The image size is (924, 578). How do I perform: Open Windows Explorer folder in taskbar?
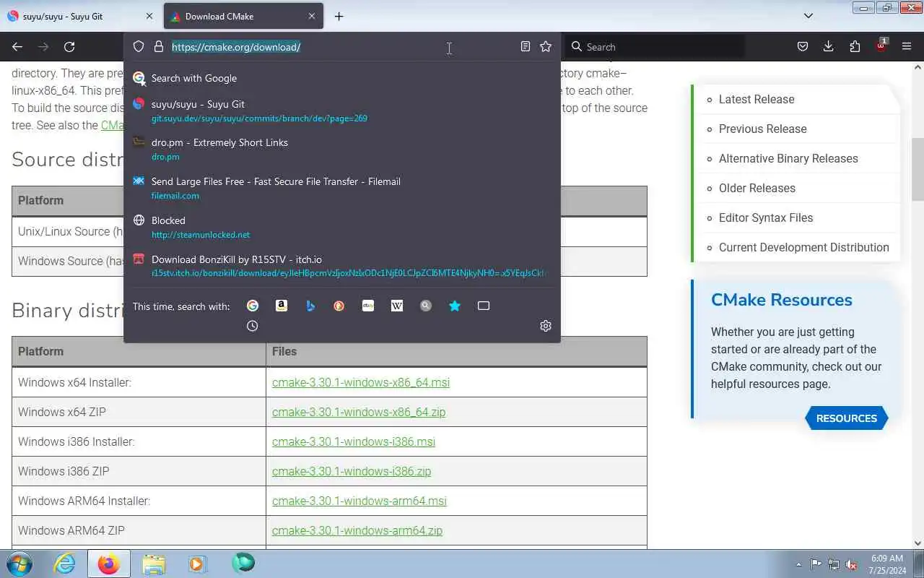click(x=154, y=564)
